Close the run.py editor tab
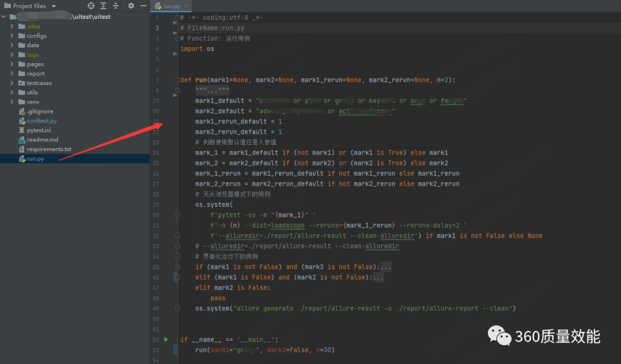This screenshot has height=364, width=621. pyautogui.click(x=186, y=6)
